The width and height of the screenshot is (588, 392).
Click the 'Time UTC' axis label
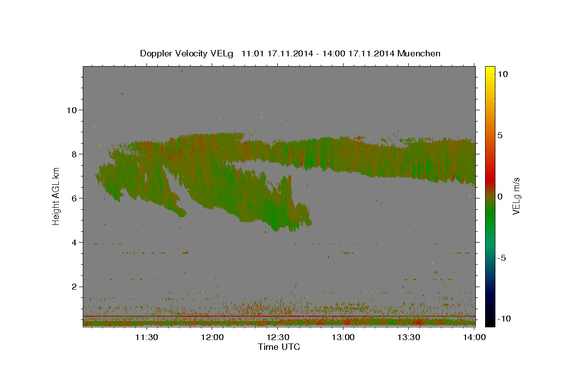(x=279, y=347)
